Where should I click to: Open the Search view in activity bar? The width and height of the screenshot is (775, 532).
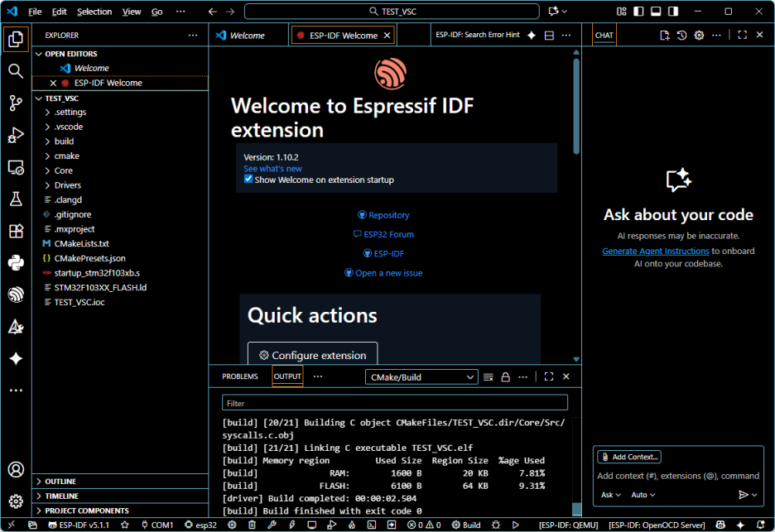(16, 71)
